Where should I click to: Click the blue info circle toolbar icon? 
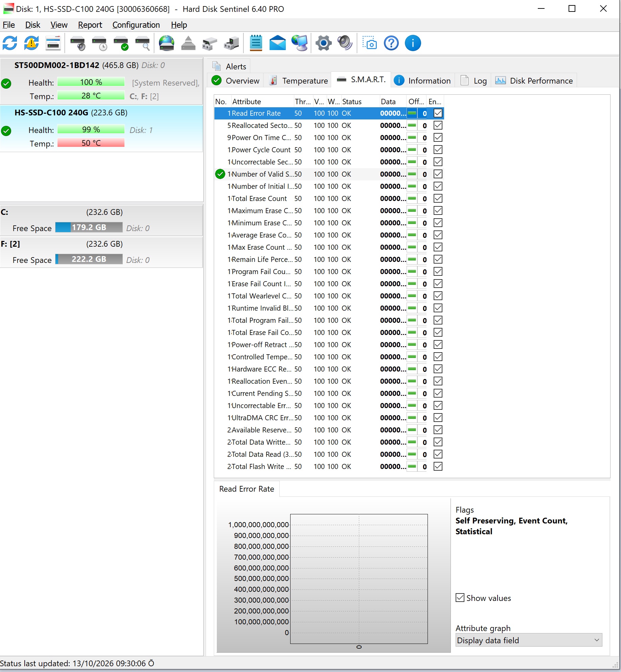coord(413,43)
